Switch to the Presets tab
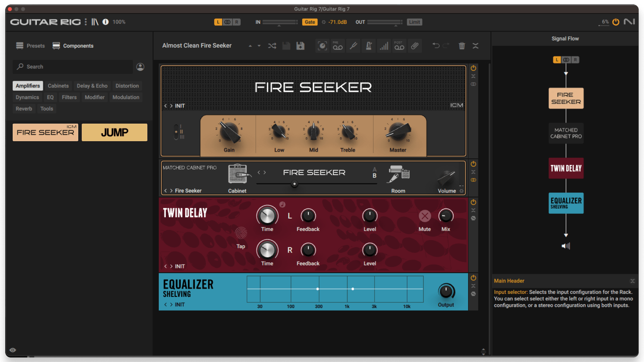644x362 pixels. [x=31, y=46]
